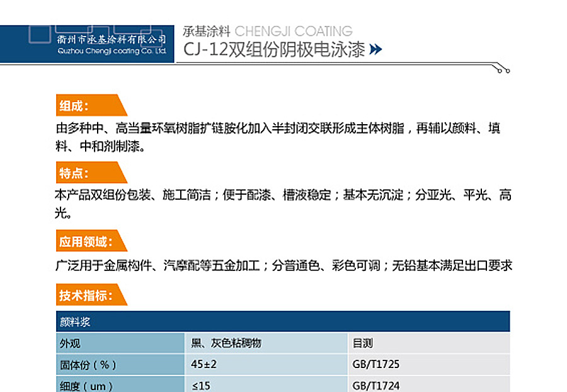Select the 外观 cell in the table
This screenshot has height=392, width=567.
coord(120,343)
